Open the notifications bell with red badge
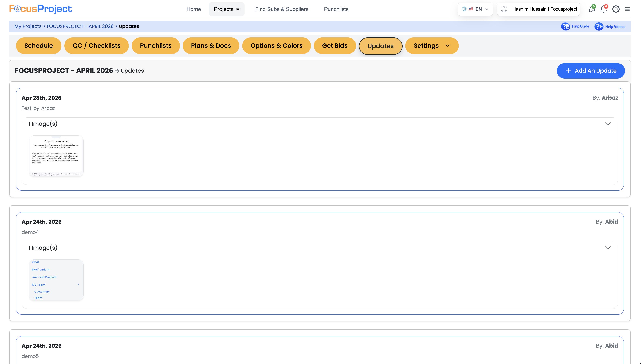Viewport: 641px width, 364px height. point(604,9)
